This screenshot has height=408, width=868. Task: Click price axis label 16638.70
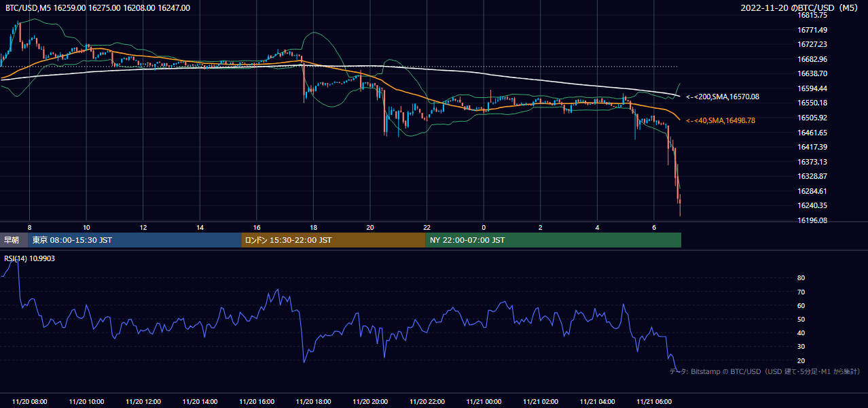[812, 73]
